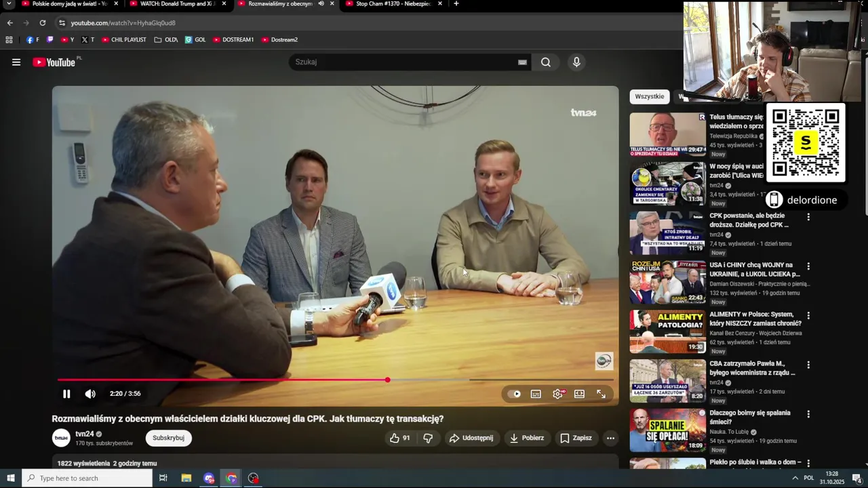
Task: Open the tab search dropdown arrow
Action: click(x=9, y=3)
